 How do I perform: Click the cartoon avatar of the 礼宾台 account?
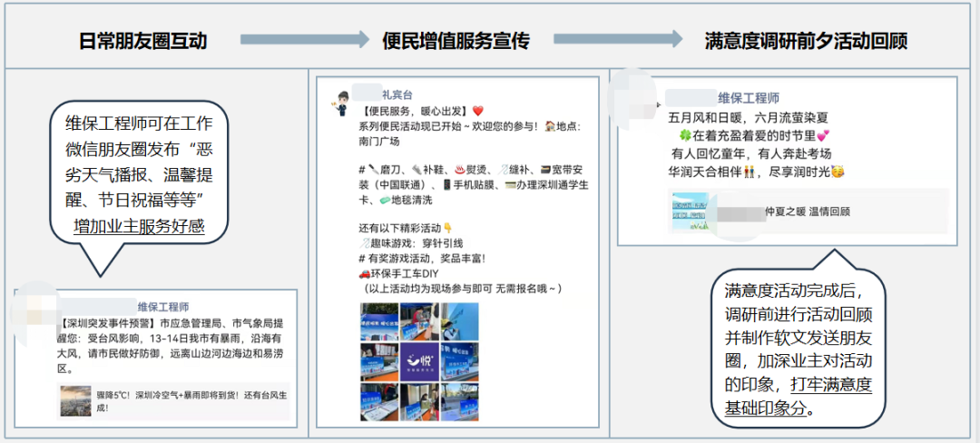point(343,104)
